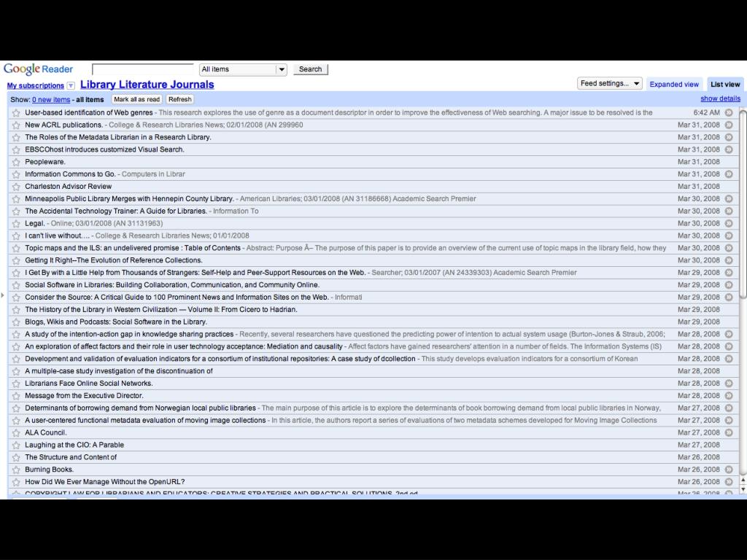Open 'EBSCOhost introduces customized Visual Search.' title
747x560 pixels.
click(x=104, y=150)
